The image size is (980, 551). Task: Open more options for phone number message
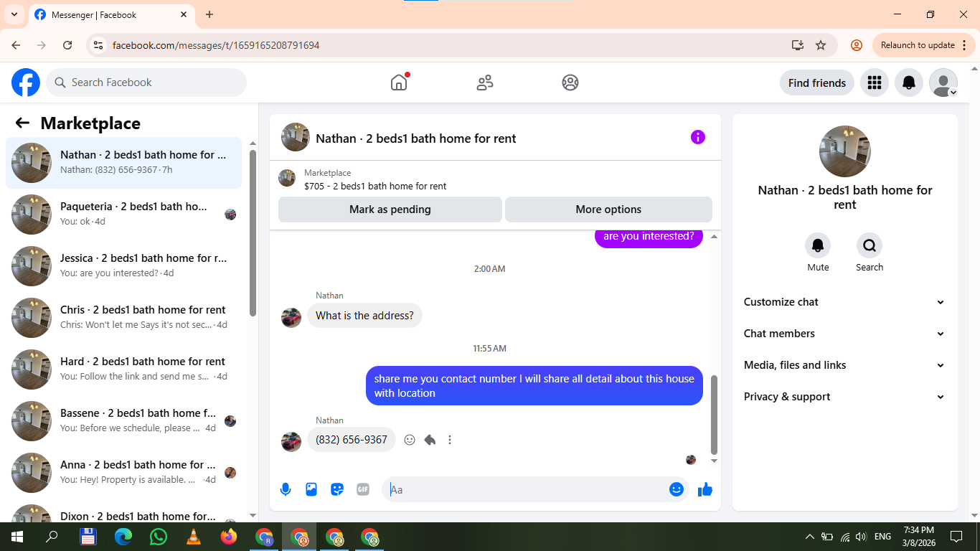pos(450,440)
